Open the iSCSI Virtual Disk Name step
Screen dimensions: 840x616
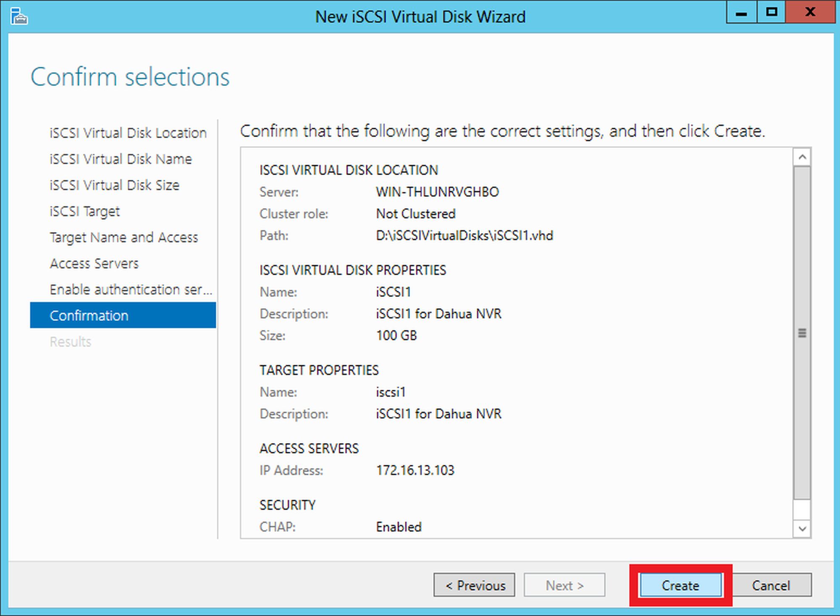[121, 159]
